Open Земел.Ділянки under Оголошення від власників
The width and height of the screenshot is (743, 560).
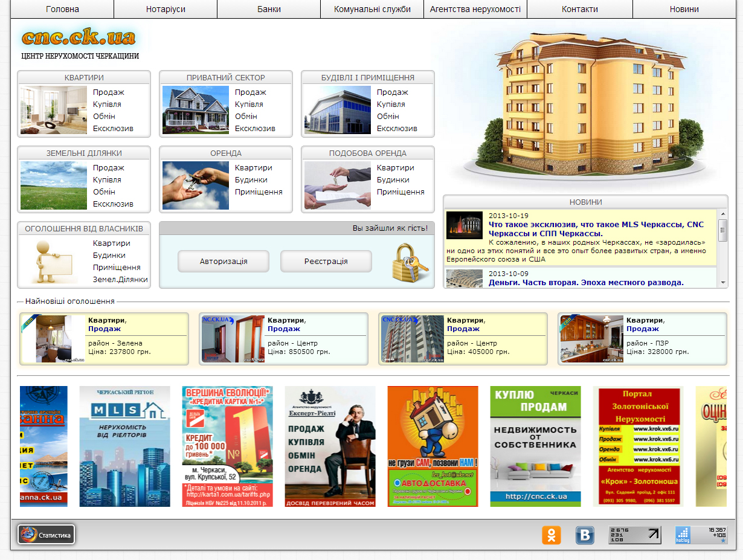point(120,280)
